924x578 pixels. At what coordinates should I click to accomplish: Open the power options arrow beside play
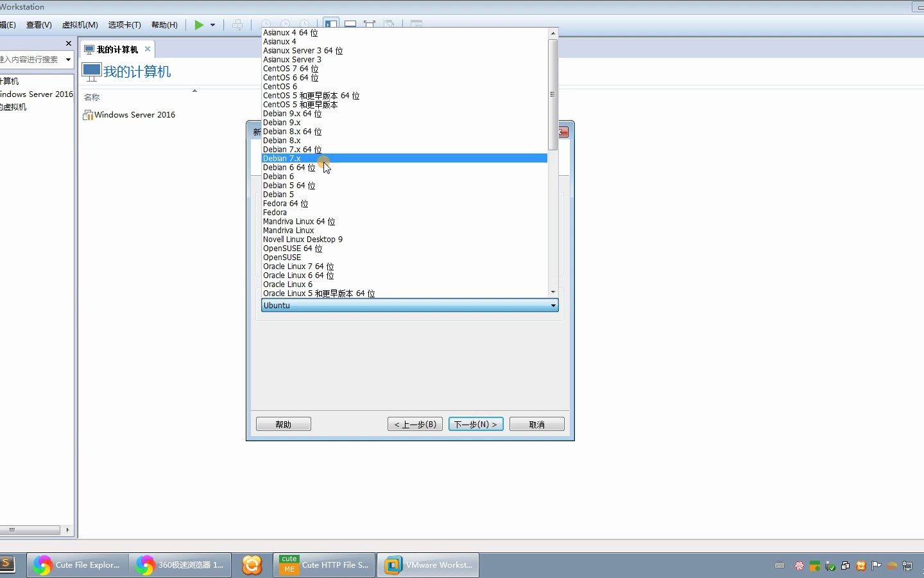[x=212, y=25]
